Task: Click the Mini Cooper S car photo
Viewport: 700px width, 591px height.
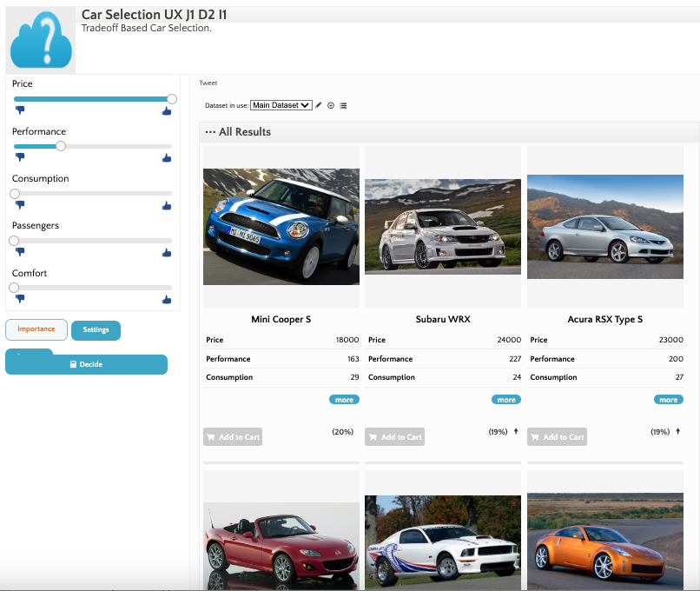Action: 281,226
